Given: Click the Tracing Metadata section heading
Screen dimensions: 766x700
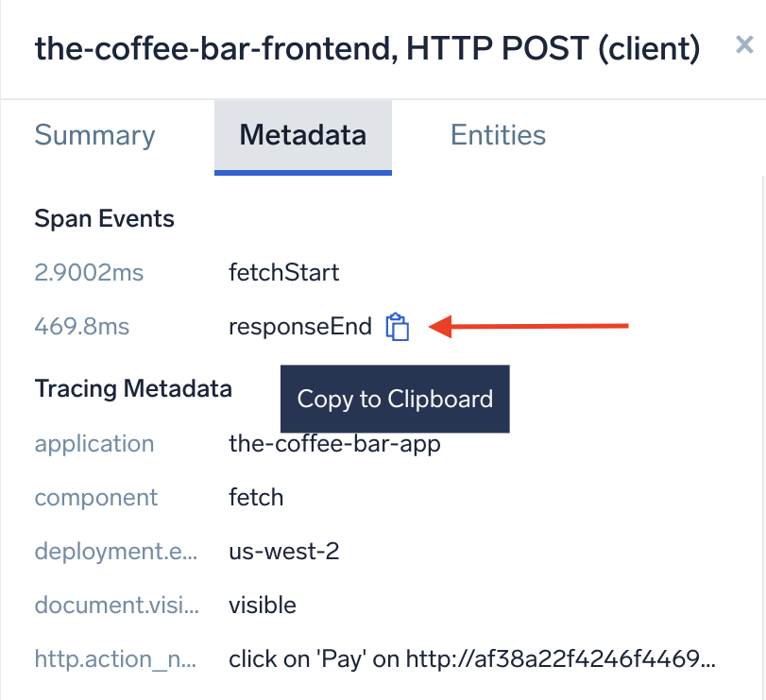Looking at the screenshot, I should [132, 388].
